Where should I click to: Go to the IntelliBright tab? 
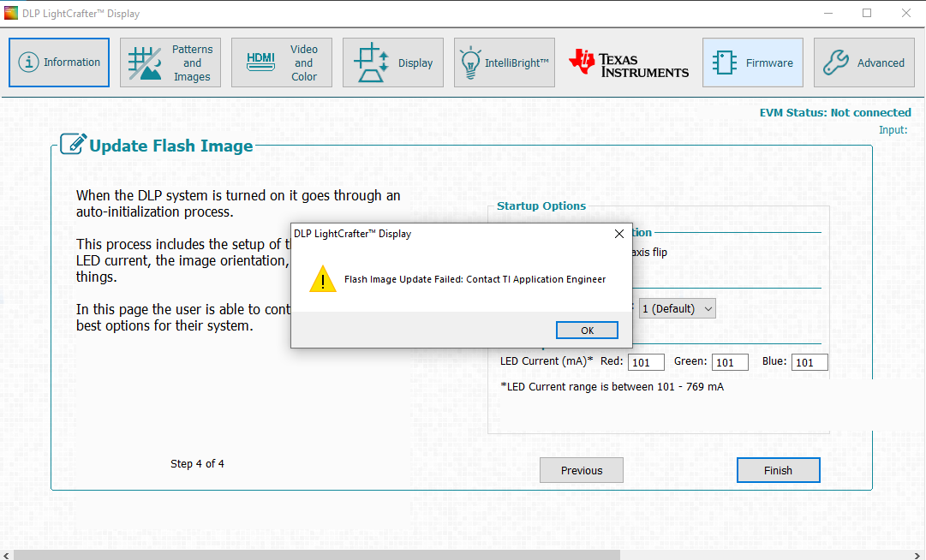point(505,63)
